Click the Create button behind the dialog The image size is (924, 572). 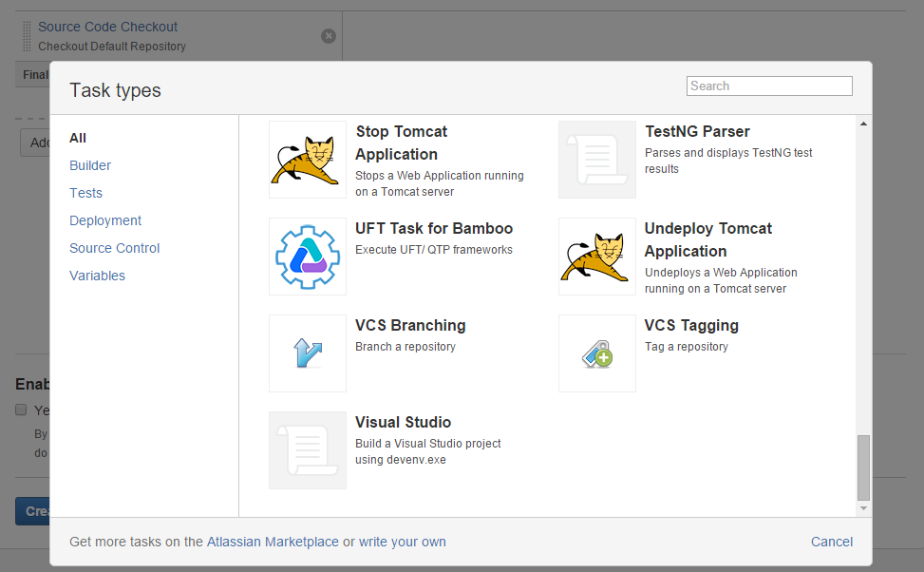tap(33, 511)
